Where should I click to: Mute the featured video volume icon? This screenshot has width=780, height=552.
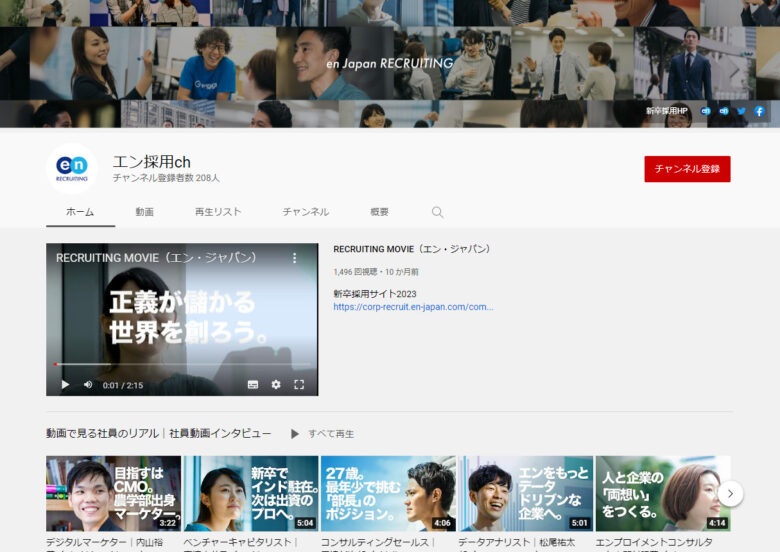pos(88,384)
